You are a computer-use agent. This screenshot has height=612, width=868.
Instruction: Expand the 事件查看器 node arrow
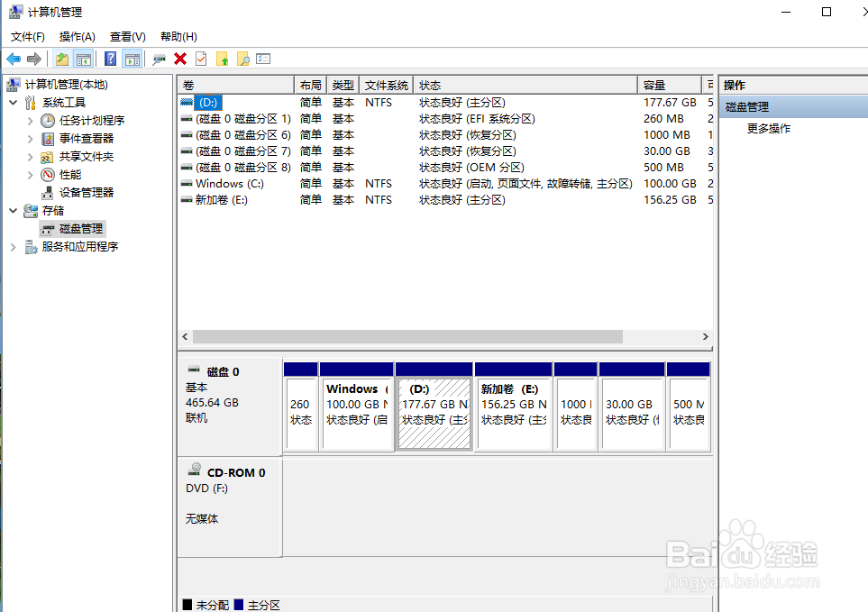[x=31, y=138]
